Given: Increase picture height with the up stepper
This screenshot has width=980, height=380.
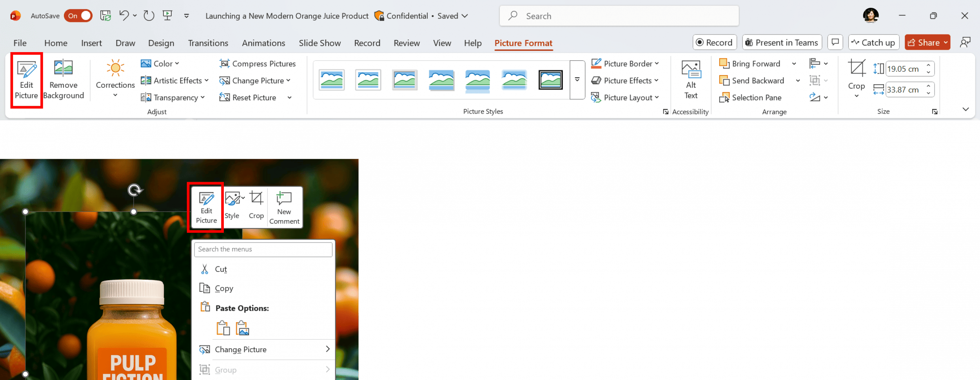Looking at the screenshot, I should tap(928, 65).
